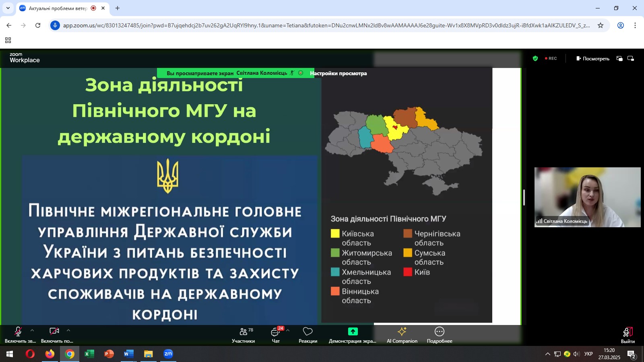Launch Opera from the taskbar
Image resolution: width=644 pixels, height=362 pixels.
click(x=30, y=354)
